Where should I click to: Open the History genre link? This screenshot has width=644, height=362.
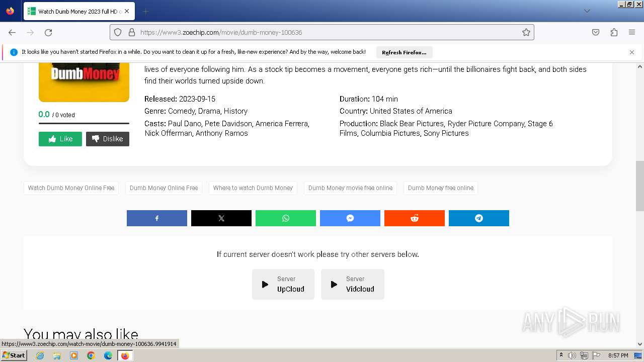point(236,111)
